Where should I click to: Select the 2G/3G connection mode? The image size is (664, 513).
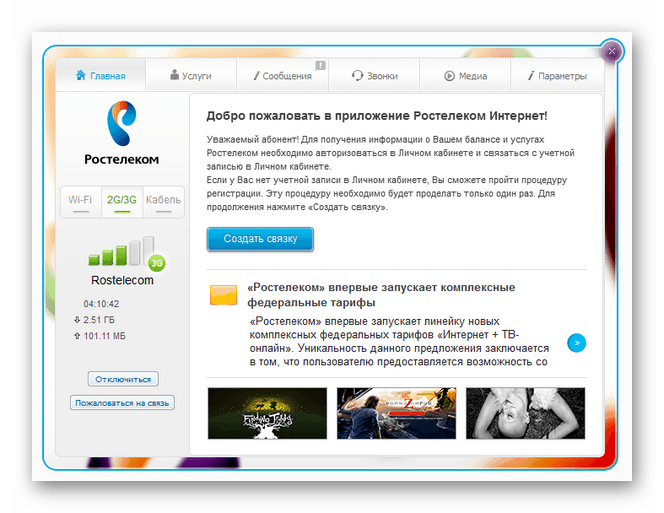pos(122,202)
